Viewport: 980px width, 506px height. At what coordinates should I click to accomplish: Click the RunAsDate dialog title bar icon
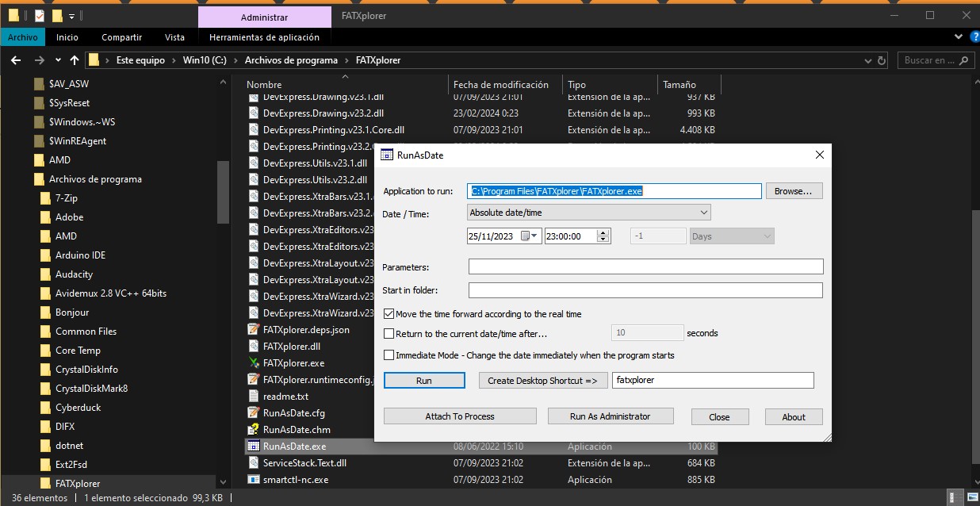click(387, 155)
